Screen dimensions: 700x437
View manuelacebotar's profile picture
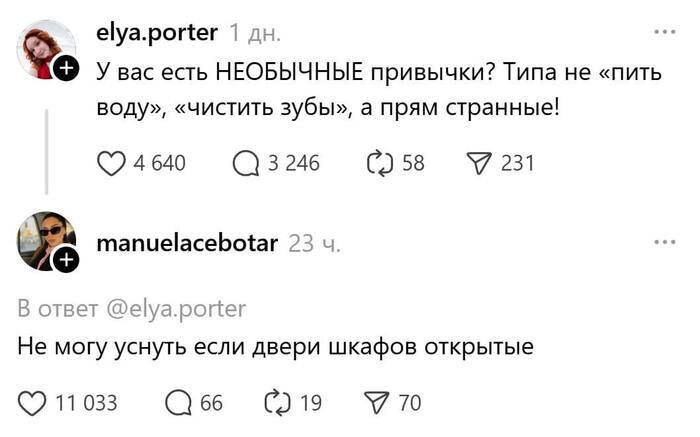coord(44,240)
